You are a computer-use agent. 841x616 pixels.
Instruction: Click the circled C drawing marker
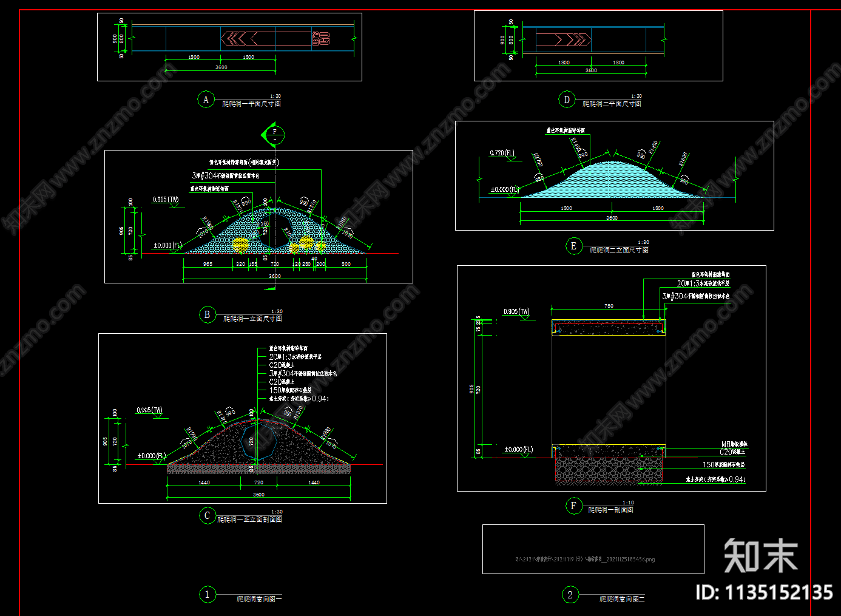pos(207,515)
